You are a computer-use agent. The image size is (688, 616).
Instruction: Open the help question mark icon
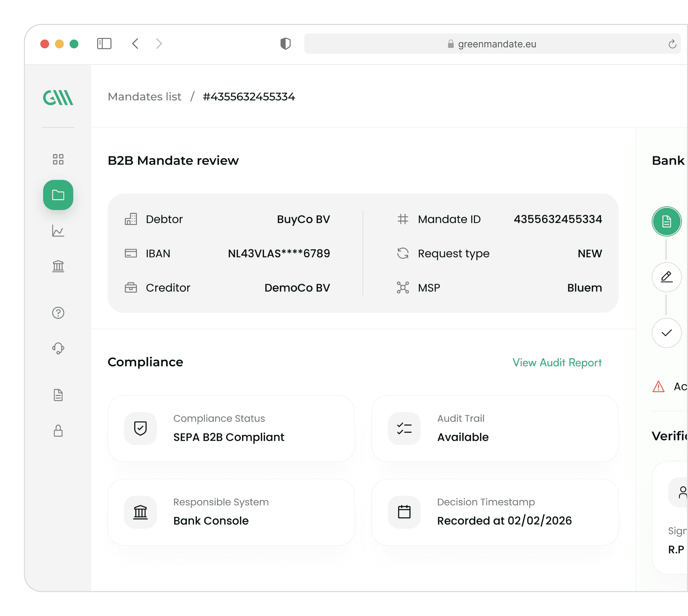58,313
